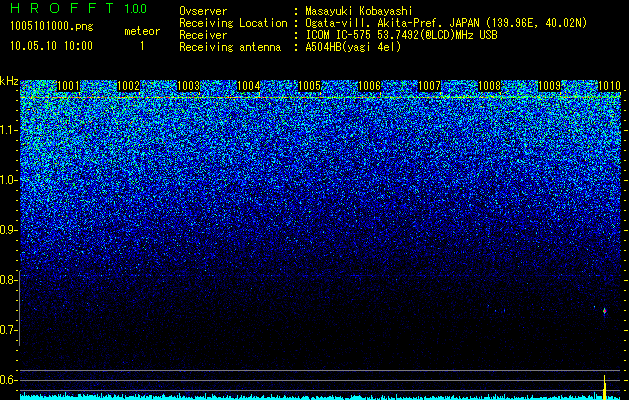Select the 1004 time marker
Viewport: 629px width, 400px height.
tap(249, 86)
